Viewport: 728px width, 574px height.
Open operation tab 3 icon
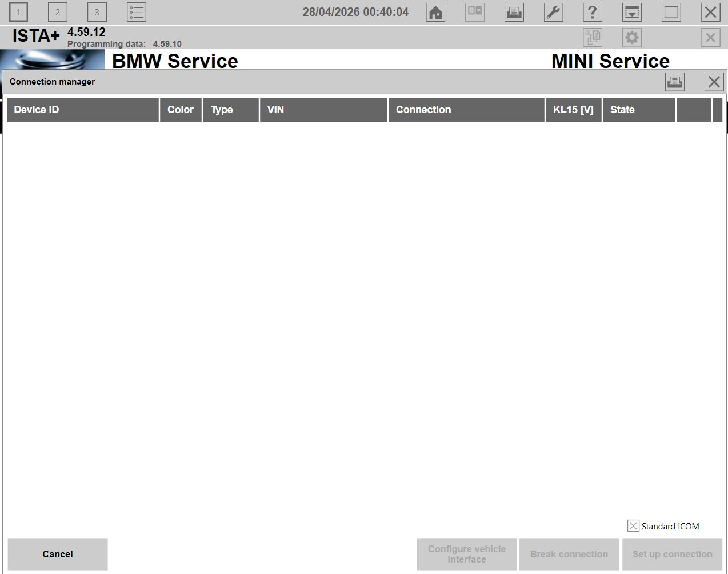pos(97,12)
